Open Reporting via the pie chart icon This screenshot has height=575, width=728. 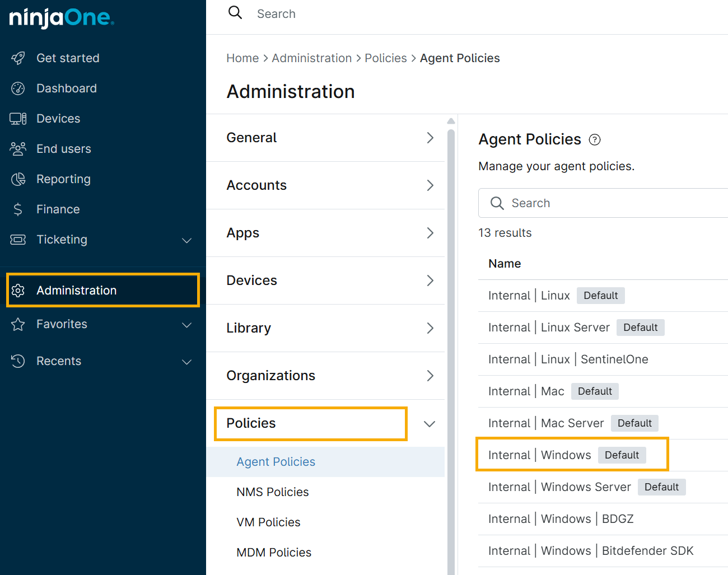(18, 179)
